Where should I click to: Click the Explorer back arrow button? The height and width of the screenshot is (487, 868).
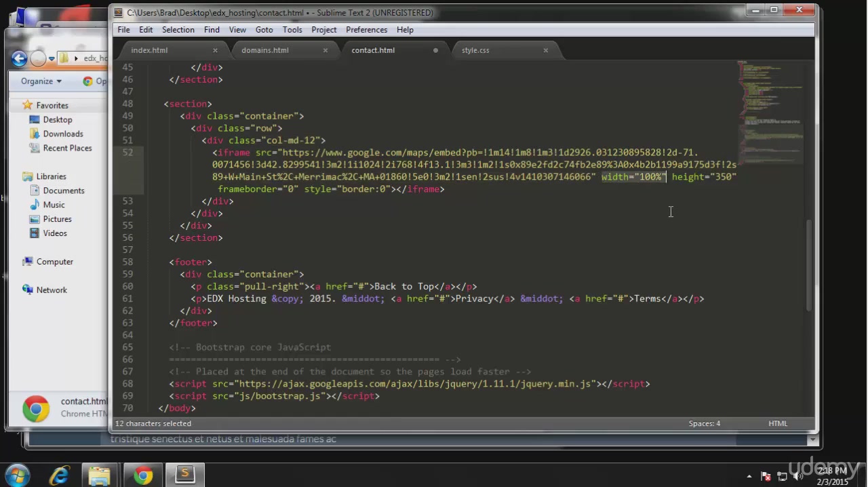click(x=19, y=59)
